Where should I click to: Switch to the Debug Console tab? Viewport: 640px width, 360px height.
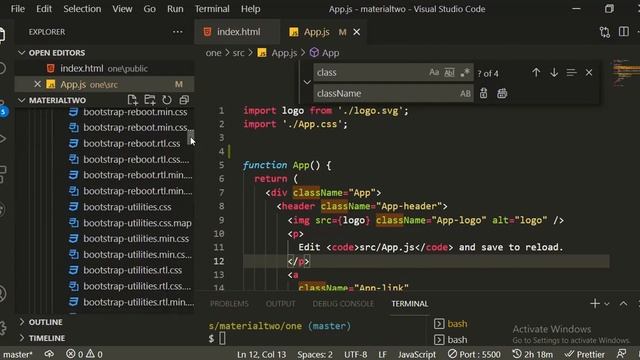pos(343,304)
